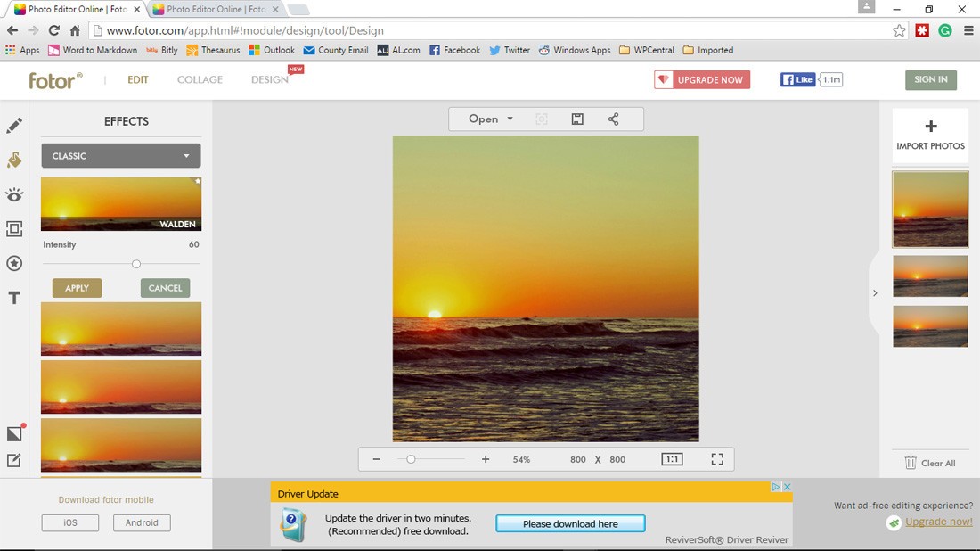The width and height of the screenshot is (980, 551).
Task: Select the Edit pencil tool in sidebar
Action: click(13, 125)
